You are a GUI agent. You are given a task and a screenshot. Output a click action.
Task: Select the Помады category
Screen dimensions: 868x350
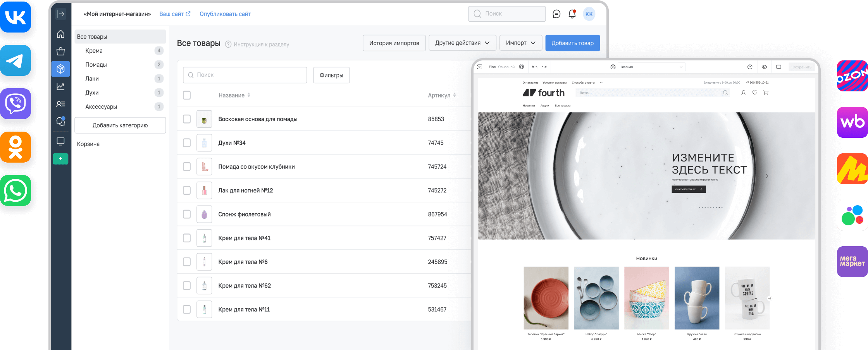click(96, 65)
